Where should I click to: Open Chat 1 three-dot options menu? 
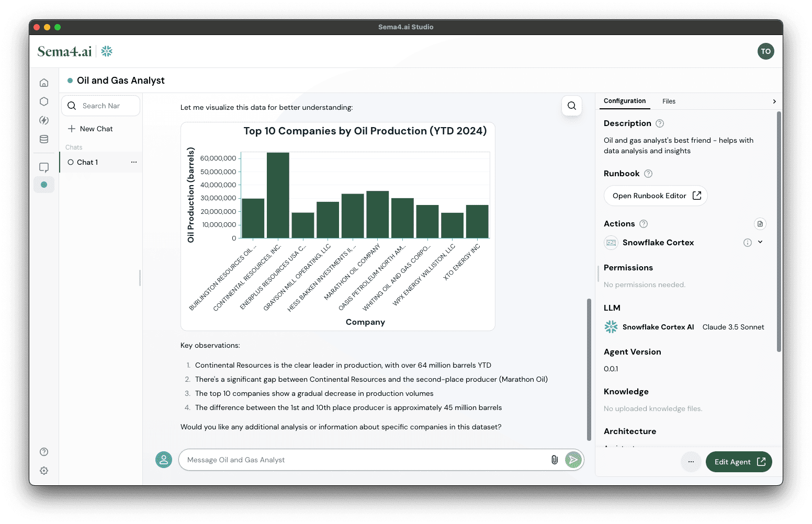click(134, 162)
